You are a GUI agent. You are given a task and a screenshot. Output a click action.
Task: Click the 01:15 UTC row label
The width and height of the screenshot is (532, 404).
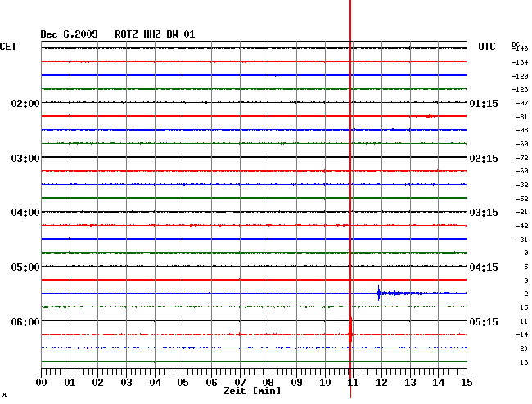pyautogui.click(x=484, y=103)
